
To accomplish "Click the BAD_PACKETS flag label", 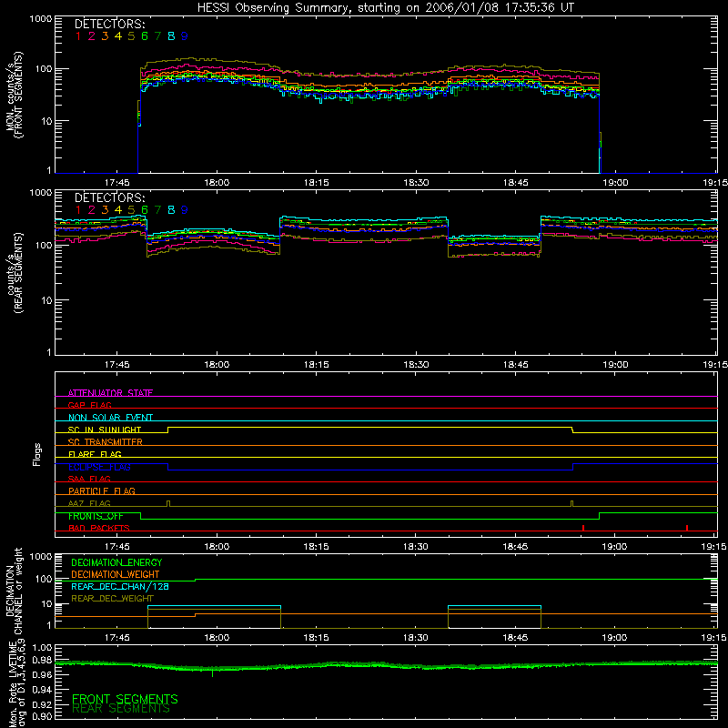I will click(x=99, y=528).
